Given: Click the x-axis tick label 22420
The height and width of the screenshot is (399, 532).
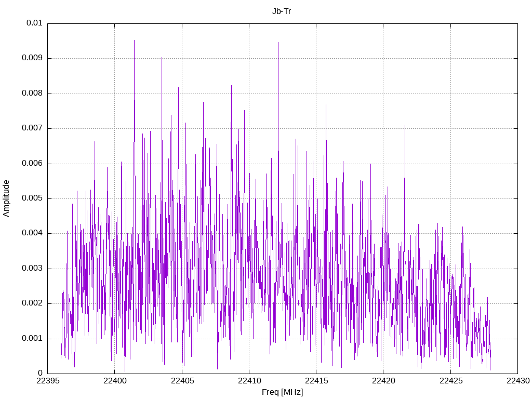Looking at the screenshot, I should pos(383,381).
